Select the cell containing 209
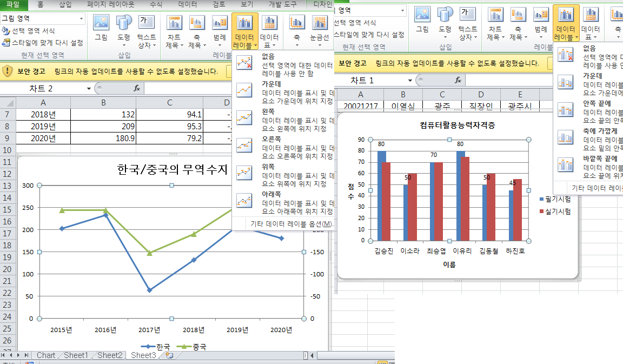Image resolution: width=623 pixels, height=364 pixels. [103, 126]
